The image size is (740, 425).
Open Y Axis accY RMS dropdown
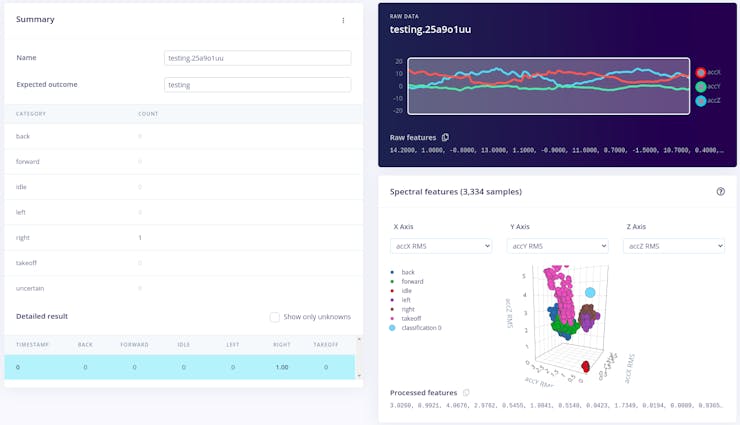pyautogui.click(x=557, y=246)
